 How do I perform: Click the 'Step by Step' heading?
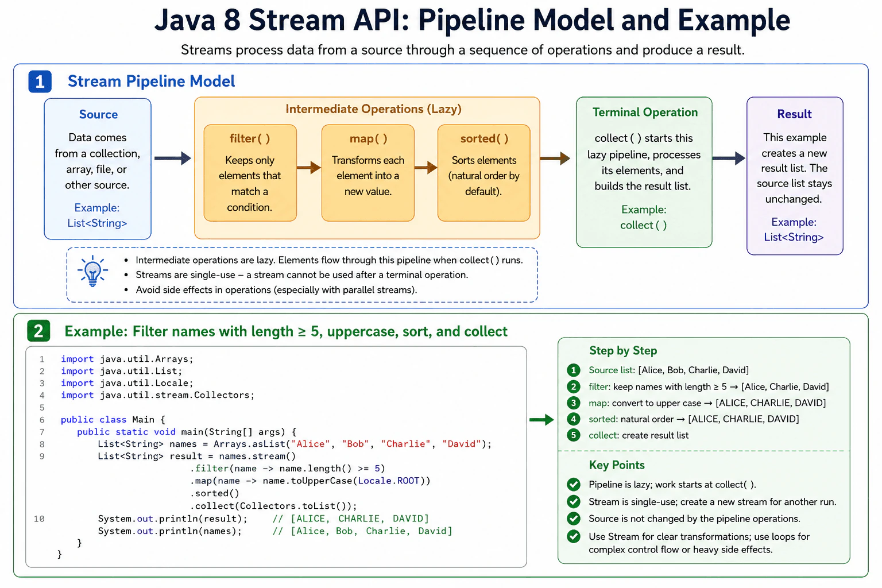pos(623,351)
